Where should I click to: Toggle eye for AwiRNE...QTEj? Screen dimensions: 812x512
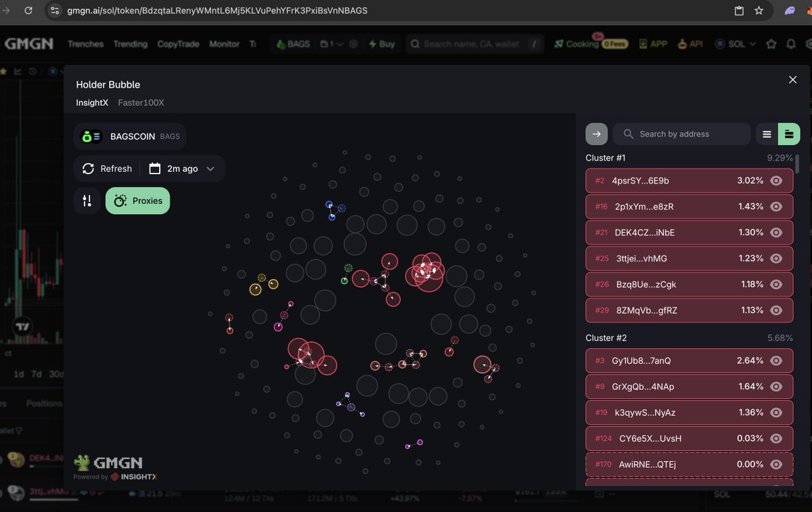click(777, 465)
